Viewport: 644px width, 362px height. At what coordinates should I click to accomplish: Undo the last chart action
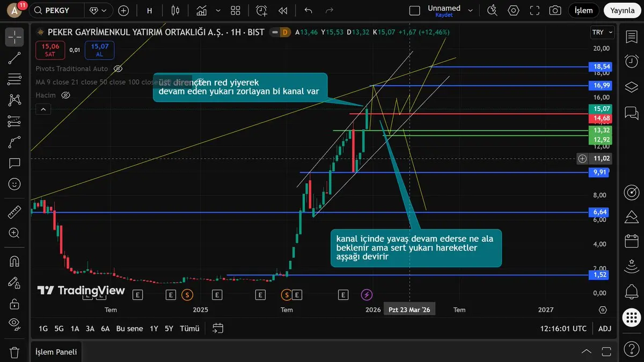[x=308, y=10]
